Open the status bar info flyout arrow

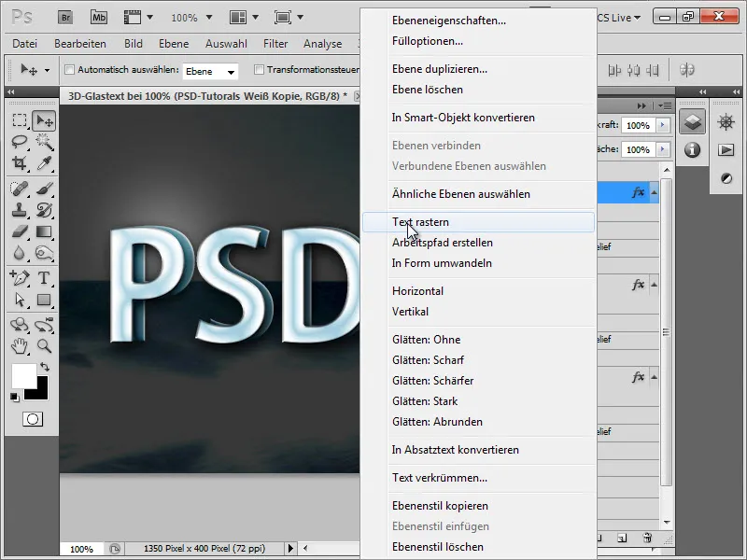(290, 549)
